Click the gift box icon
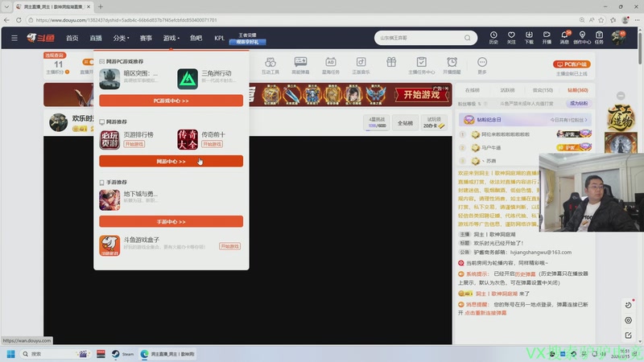 coord(391,63)
